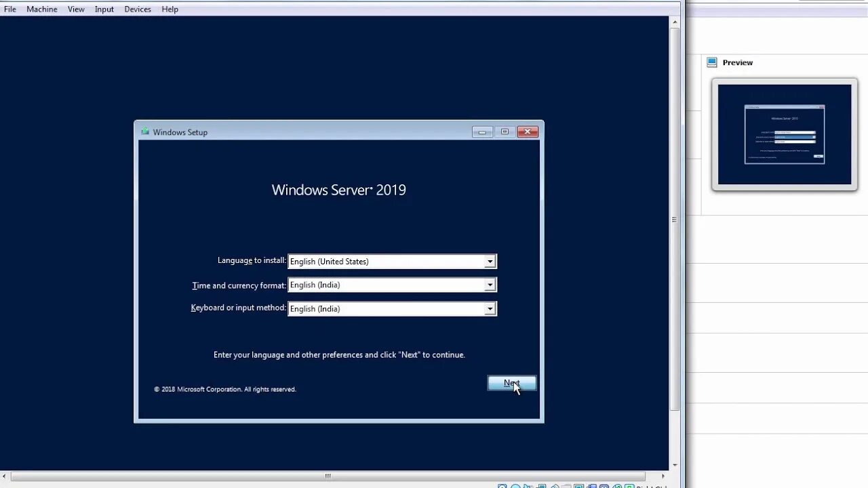Image resolution: width=868 pixels, height=488 pixels.
Task: Click the horizontal scrollbar right arrow
Action: point(664,476)
